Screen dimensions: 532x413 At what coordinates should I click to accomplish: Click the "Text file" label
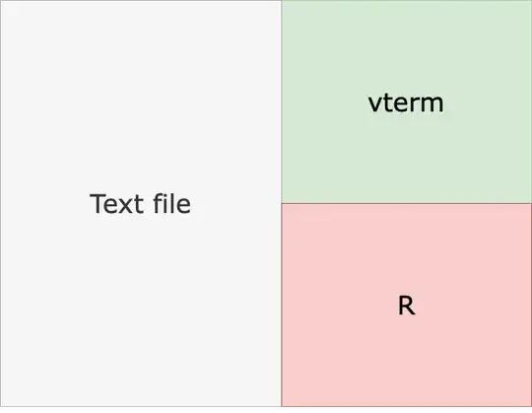click(x=140, y=204)
